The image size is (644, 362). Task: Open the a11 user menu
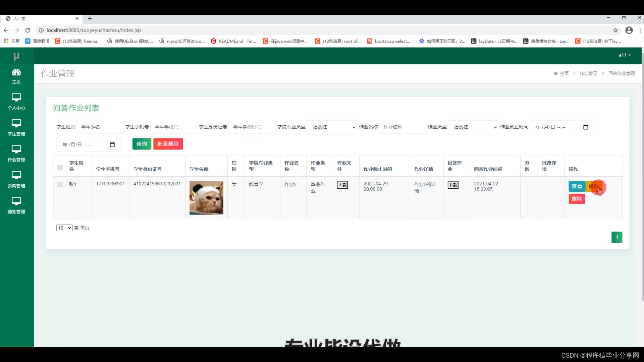[625, 55]
